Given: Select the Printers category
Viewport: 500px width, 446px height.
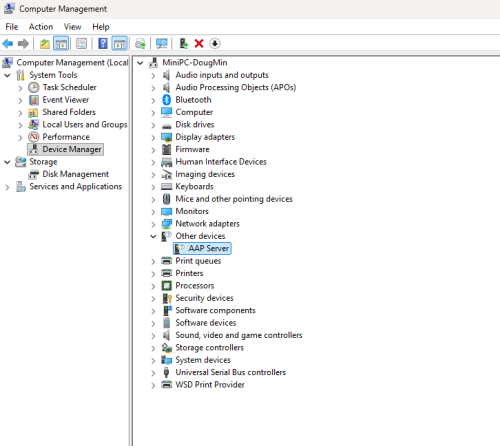Looking at the screenshot, I should (189, 273).
